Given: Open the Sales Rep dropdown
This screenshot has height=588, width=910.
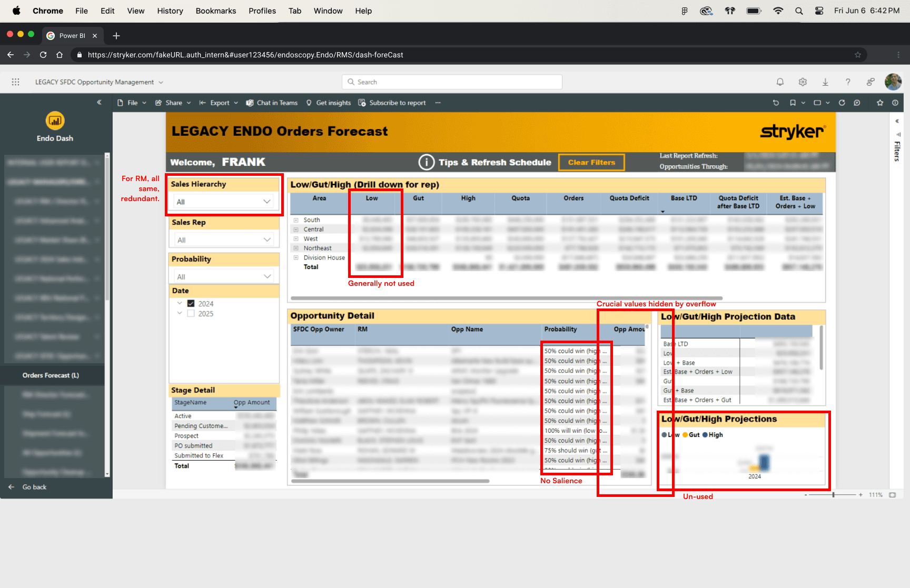Looking at the screenshot, I should click(x=224, y=240).
